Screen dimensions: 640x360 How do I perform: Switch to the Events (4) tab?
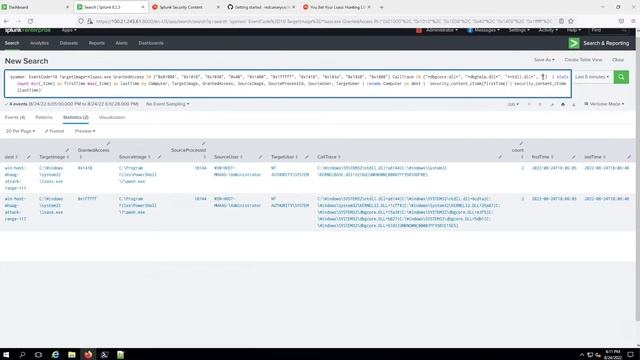coord(15,117)
